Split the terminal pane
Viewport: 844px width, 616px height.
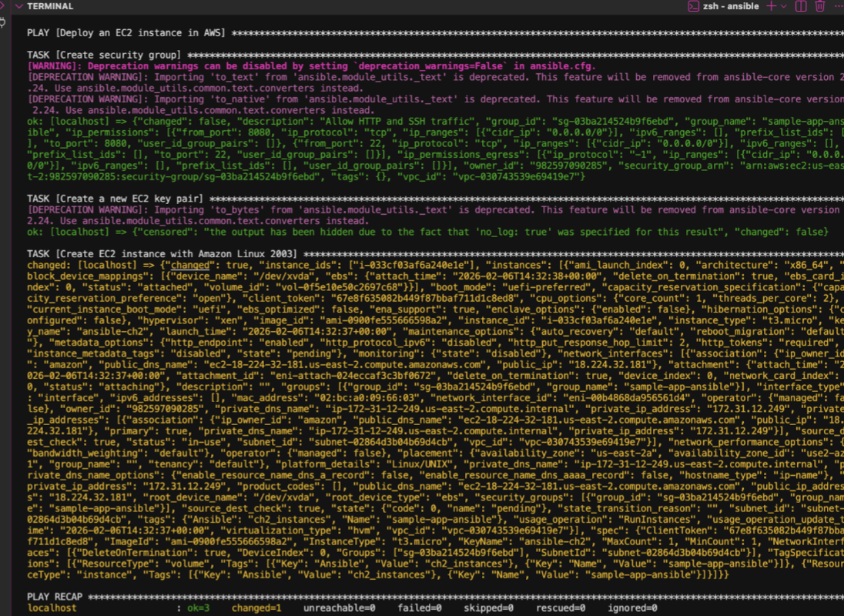click(801, 6)
